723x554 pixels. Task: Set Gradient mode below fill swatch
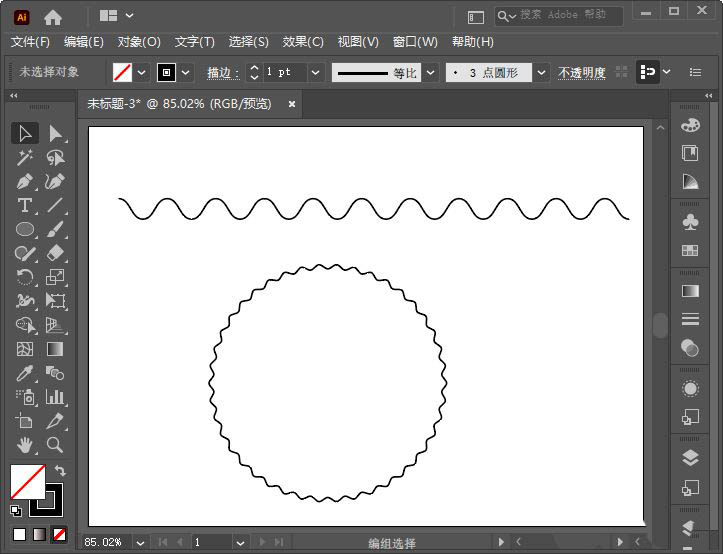coord(39,535)
